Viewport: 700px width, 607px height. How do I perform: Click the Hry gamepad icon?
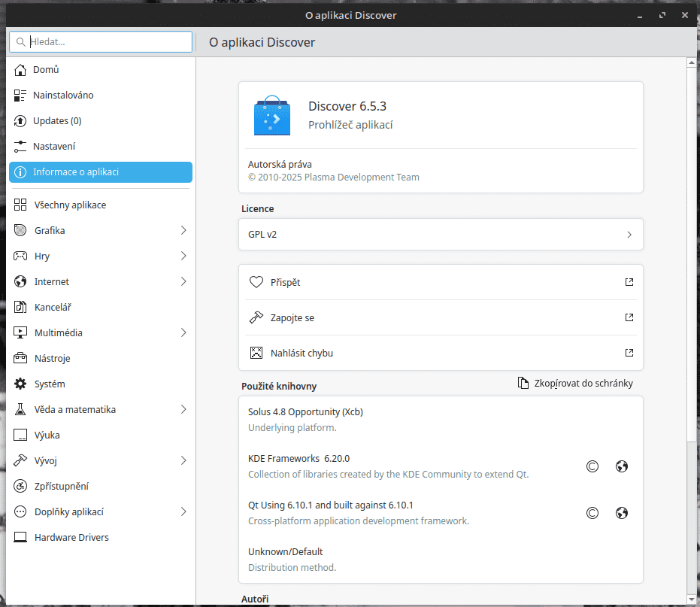click(20, 256)
